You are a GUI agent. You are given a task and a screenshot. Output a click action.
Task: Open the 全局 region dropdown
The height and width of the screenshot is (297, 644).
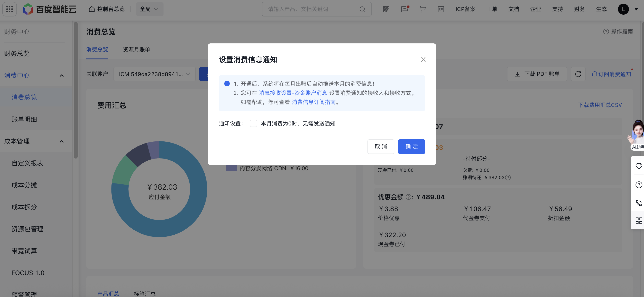pyautogui.click(x=149, y=9)
